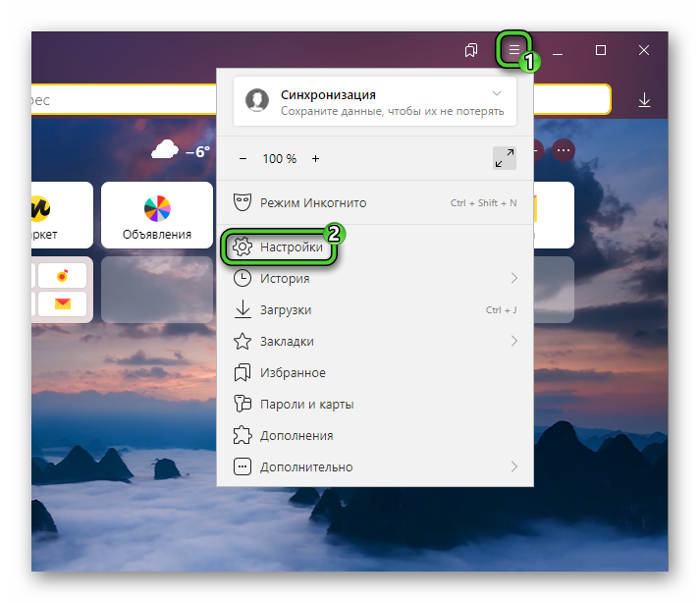The width and height of the screenshot is (700, 603).
Task: Click the Ctrl + Shift + N shortcut hint
Action: pyautogui.click(x=483, y=202)
